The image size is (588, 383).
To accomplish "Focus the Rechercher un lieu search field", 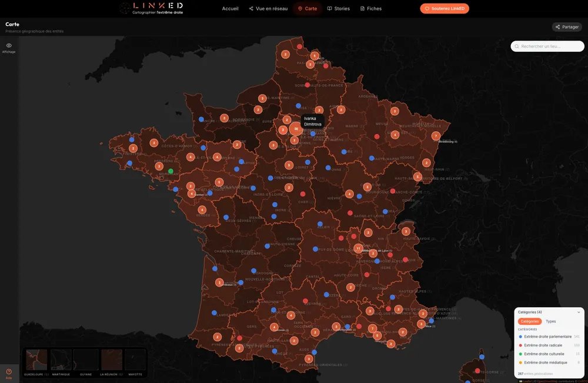I will point(547,46).
